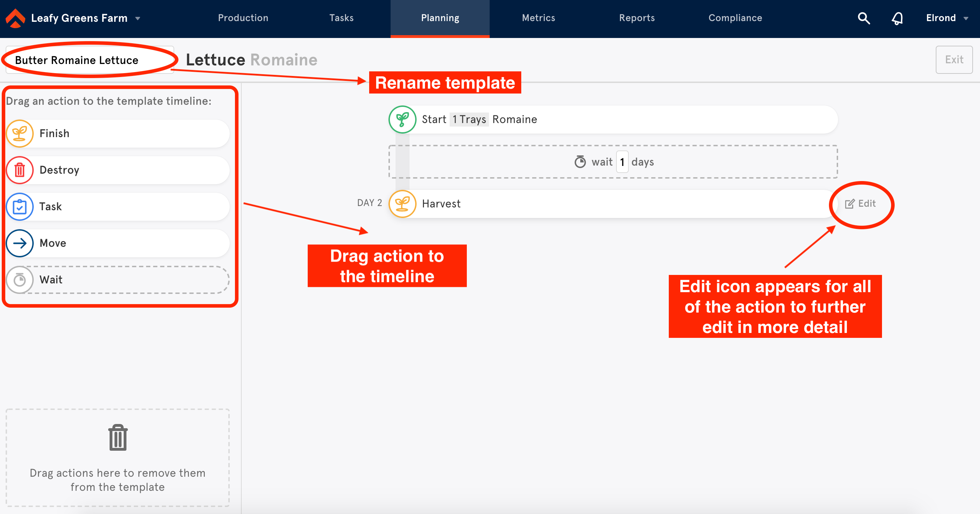
Task: Select the Move arrow icon
Action: [x=20, y=243]
